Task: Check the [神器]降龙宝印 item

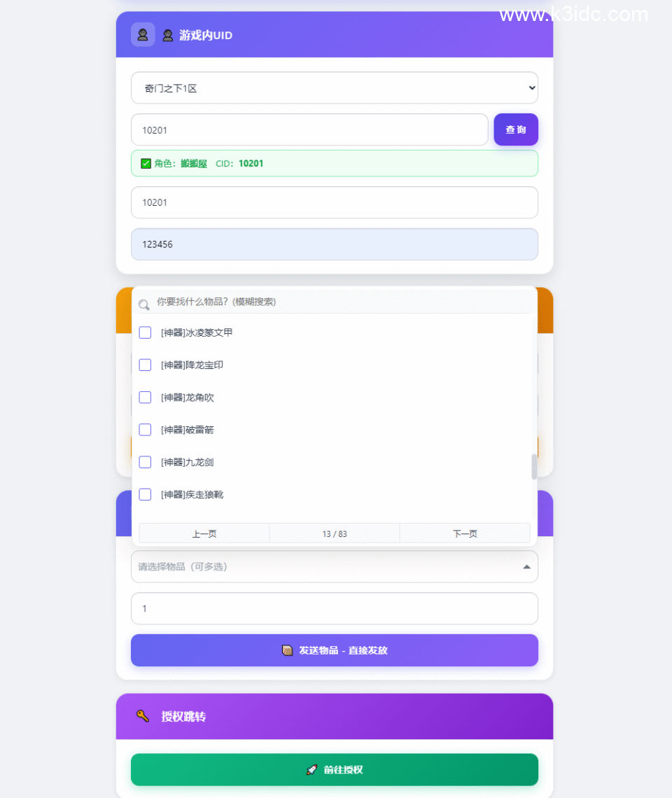Action: (145, 365)
